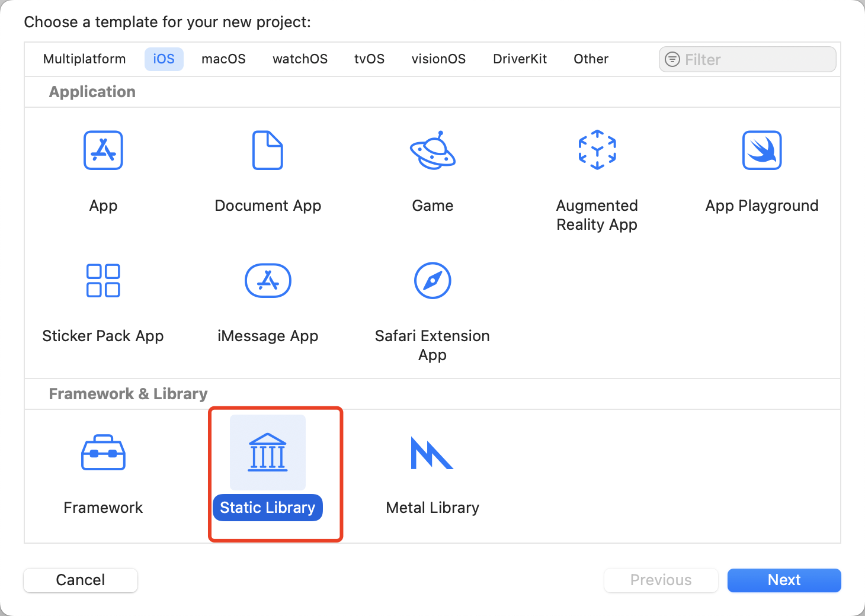
Task: Switch to the iOS tab
Action: pos(164,59)
